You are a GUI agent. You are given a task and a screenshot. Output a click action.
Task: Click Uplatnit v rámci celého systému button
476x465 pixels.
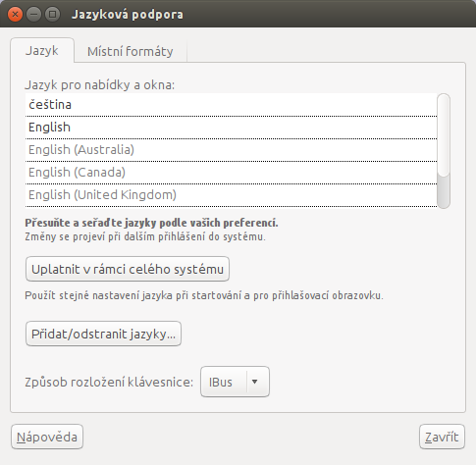(128, 269)
